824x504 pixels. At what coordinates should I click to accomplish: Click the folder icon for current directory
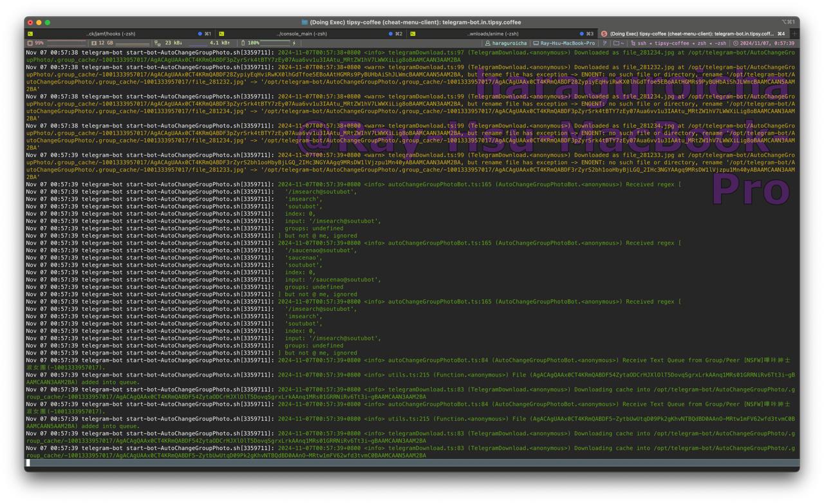coord(616,43)
